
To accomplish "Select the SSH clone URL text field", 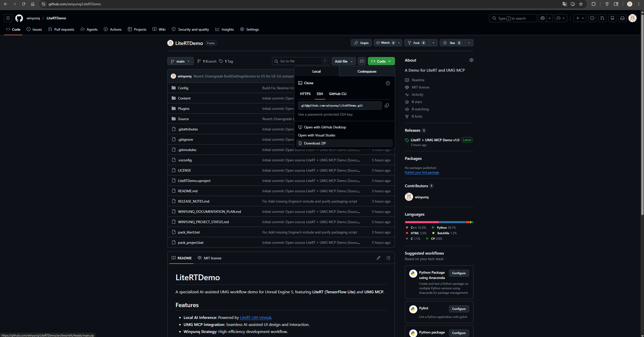I will tap(340, 106).
